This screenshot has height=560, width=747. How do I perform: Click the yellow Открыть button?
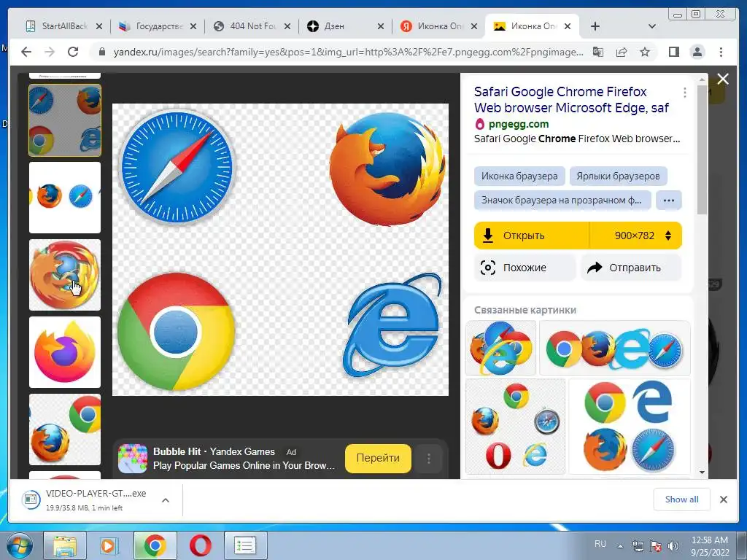point(532,236)
